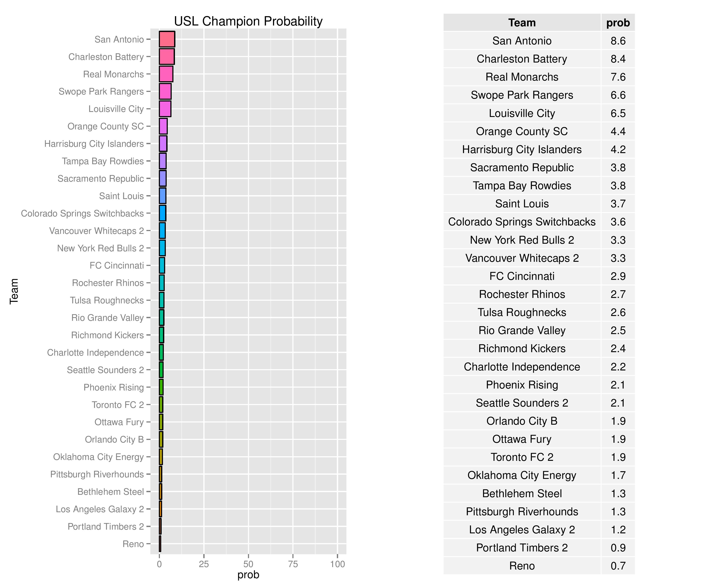The image size is (719, 588).
Task: Click the rotated Team y-axis title
Action: pyautogui.click(x=14, y=291)
